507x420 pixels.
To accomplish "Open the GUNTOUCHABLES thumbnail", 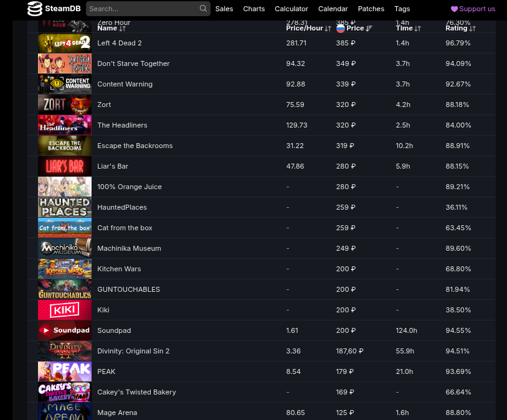I will 65,289.
